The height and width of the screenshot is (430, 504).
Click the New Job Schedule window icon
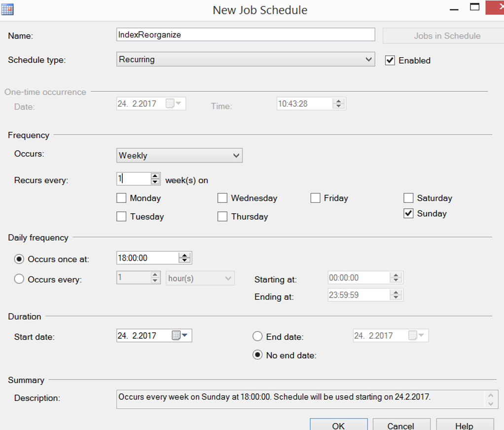7,10
